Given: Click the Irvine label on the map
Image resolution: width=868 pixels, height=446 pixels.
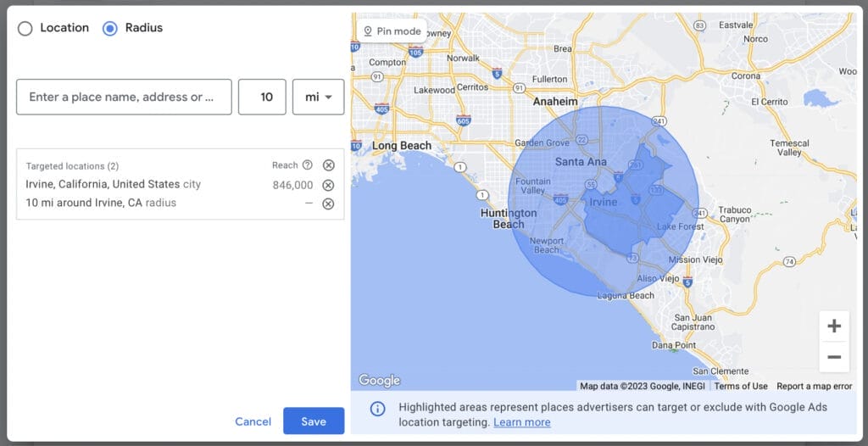Looking at the screenshot, I should click(603, 202).
